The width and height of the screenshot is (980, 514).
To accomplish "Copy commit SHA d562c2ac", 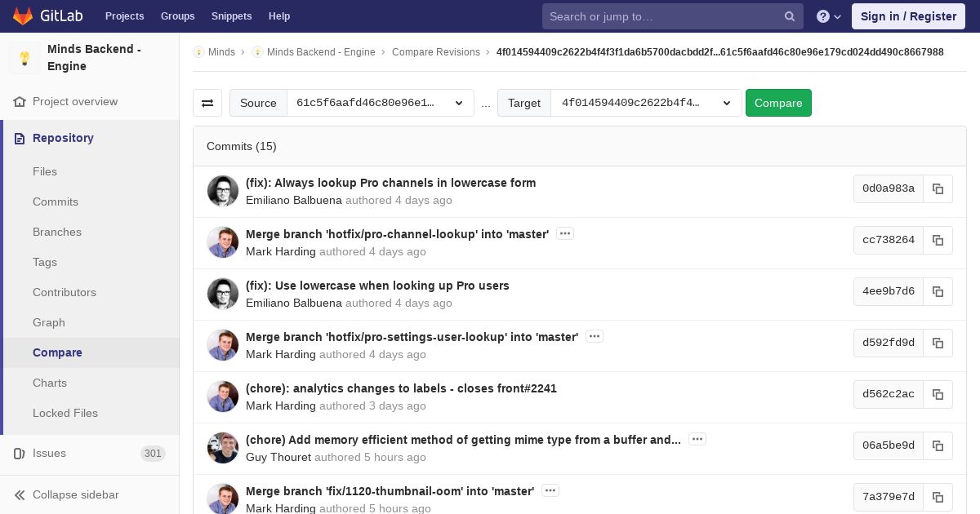I will (x=938, y=394).
